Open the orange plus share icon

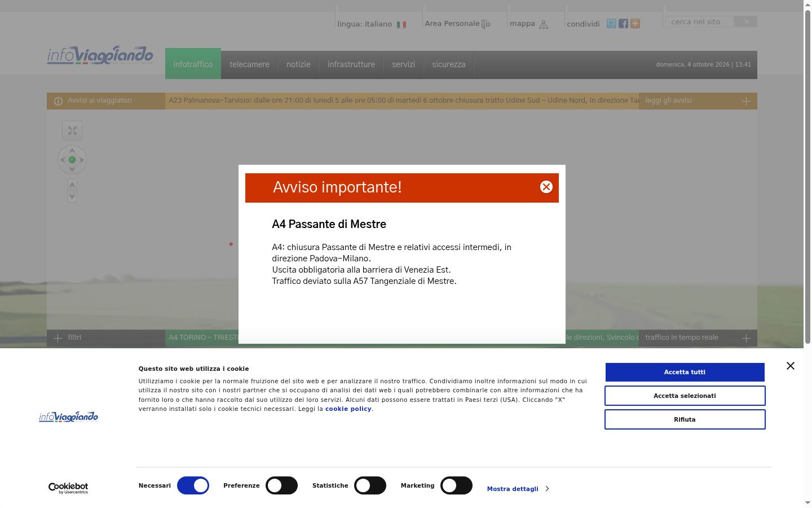pyautogui.click(x=635, y=24)
